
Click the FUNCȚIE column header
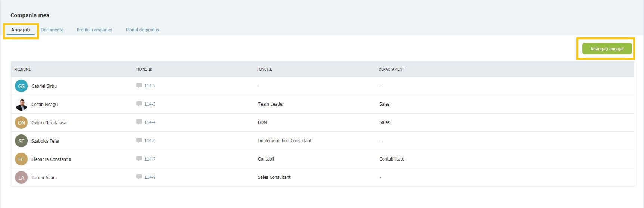tap(265, 69)
